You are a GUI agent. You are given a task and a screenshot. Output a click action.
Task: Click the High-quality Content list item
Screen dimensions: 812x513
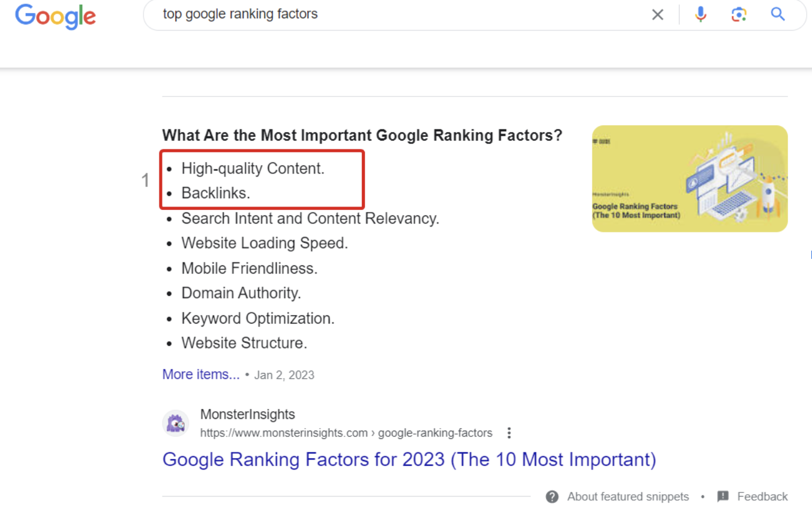(x=253, y=169)
